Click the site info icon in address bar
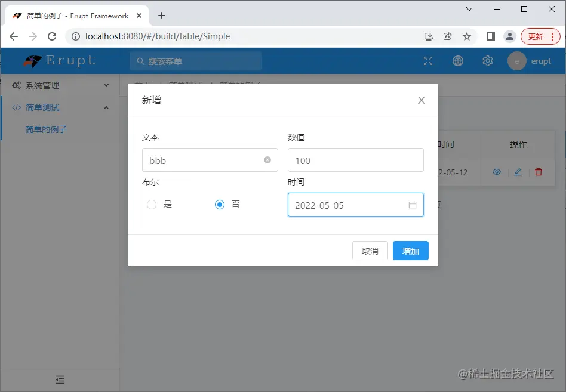 [x=75, y=36]
